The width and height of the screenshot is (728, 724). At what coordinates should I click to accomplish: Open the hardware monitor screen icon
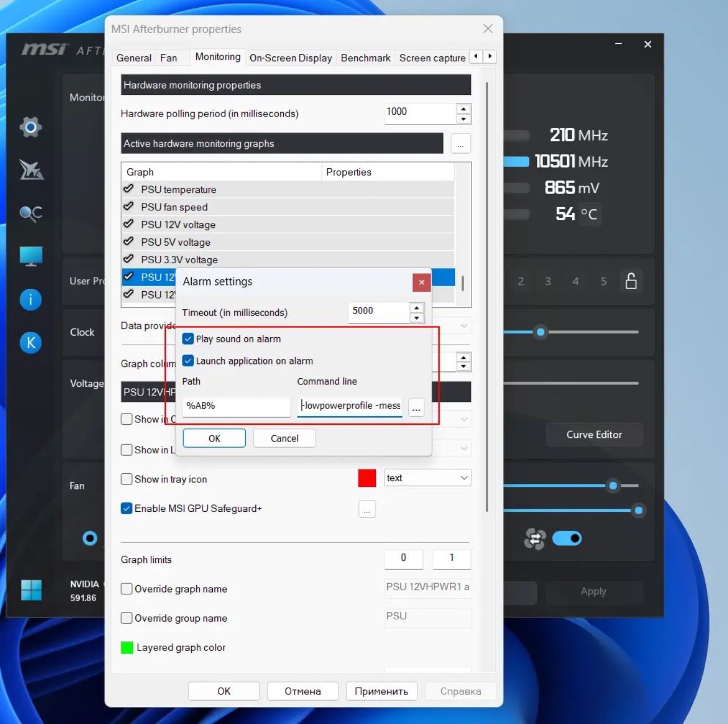(x=31, y=256)
